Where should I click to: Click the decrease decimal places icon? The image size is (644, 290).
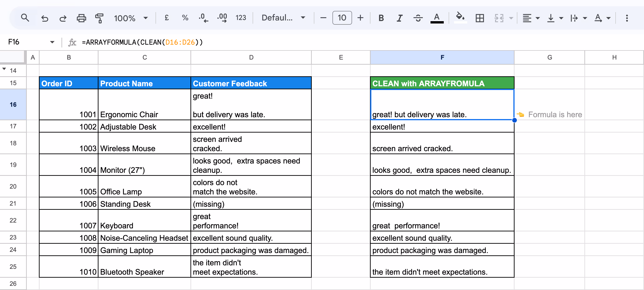pos(203,18)
